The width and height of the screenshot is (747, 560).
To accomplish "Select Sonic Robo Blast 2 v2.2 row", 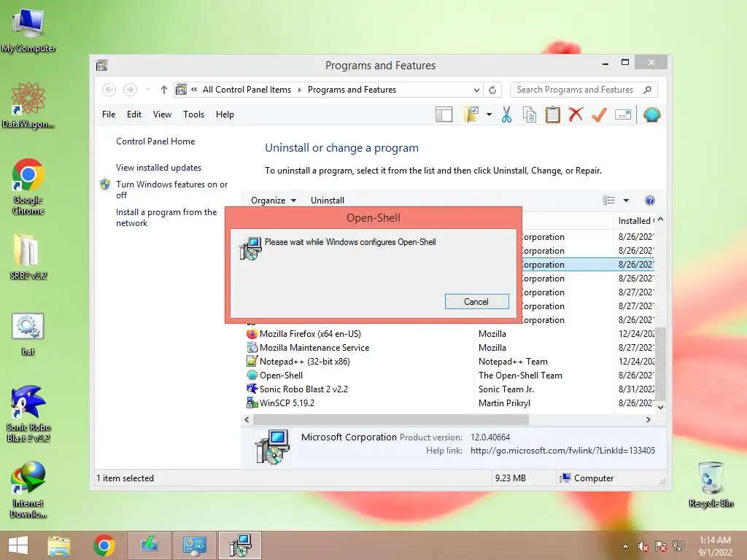I will (x=449, y=389).
